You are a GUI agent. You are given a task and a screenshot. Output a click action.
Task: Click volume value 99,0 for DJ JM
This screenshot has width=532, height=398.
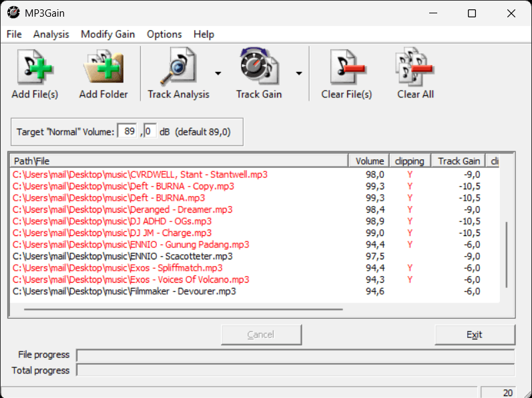[x=375, y=233]
